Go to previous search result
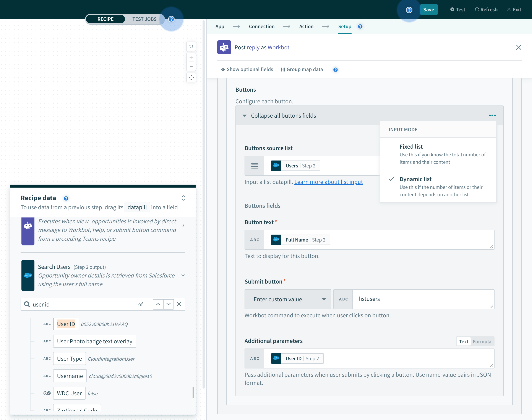The width and height of the screenshot is (532, 420). click(158, 304)
